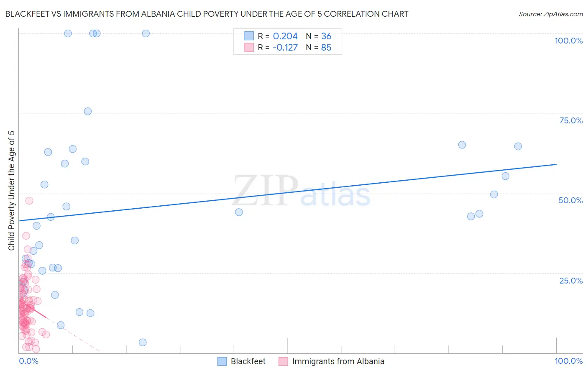Screen dimensions: 588x373
Task: Click the Blackfeet legend color swatch
Action: tap(222, 361)
